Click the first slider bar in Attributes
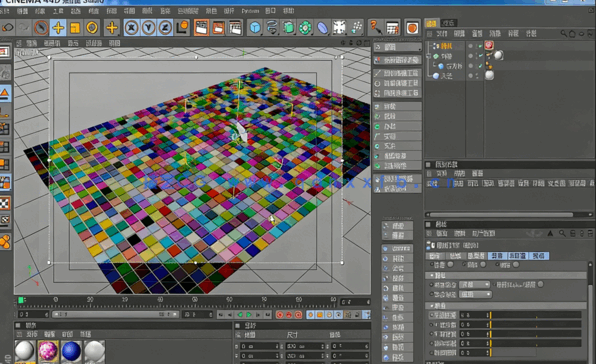 coord(536,315)
